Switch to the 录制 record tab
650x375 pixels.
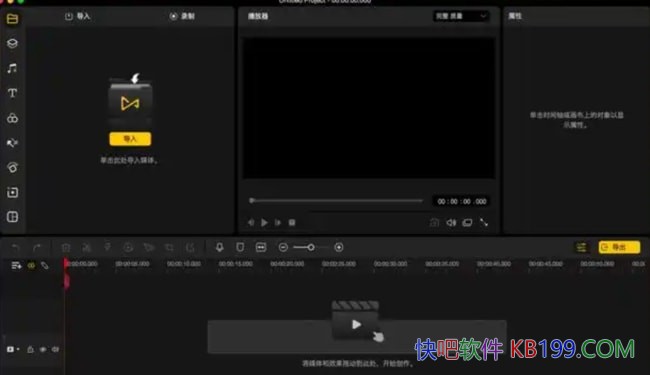click(182, 16)
